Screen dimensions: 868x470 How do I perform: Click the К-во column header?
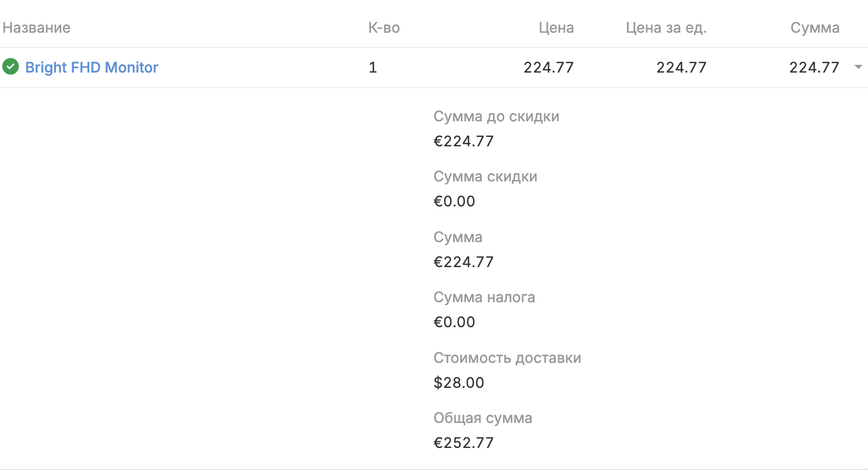[x=384, y=27]
